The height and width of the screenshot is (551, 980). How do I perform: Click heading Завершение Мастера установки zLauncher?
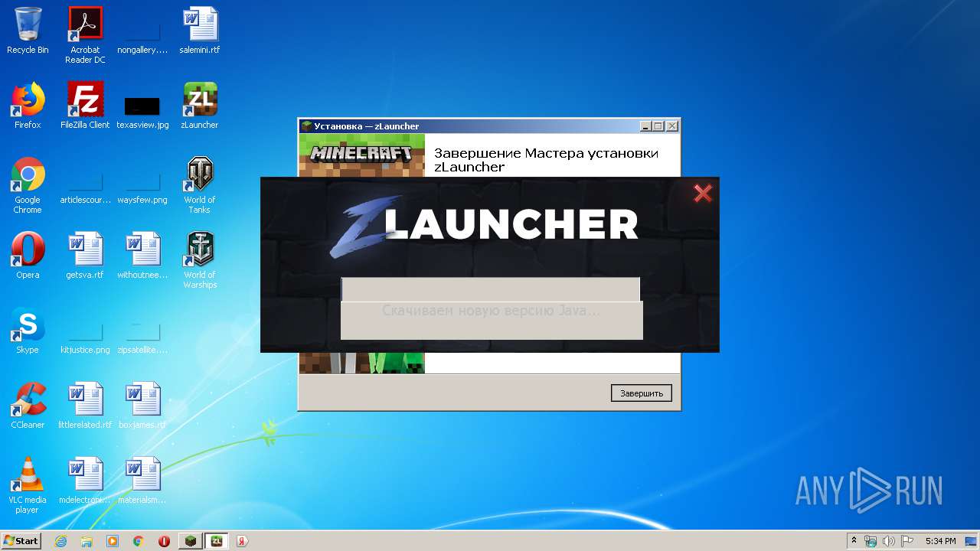tap(546, 160)
